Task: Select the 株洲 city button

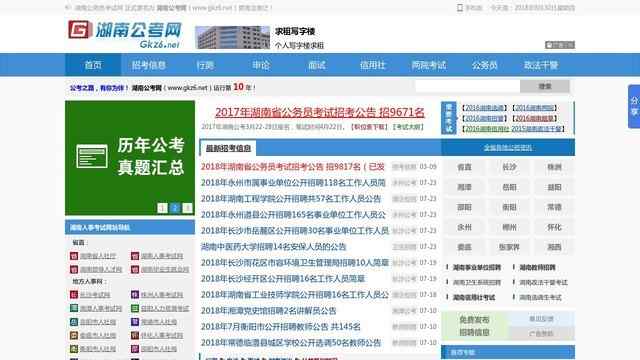Action: (554, 167)
